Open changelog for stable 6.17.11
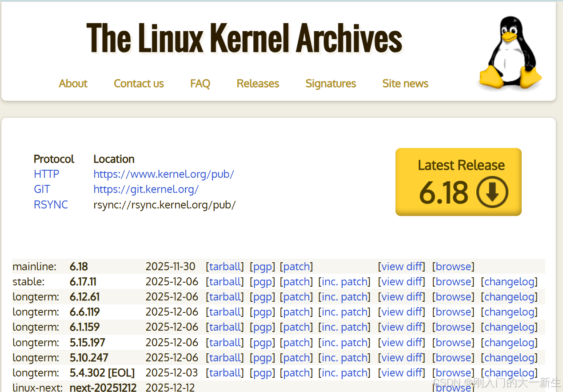563x392 pixels. pos(509,282)
